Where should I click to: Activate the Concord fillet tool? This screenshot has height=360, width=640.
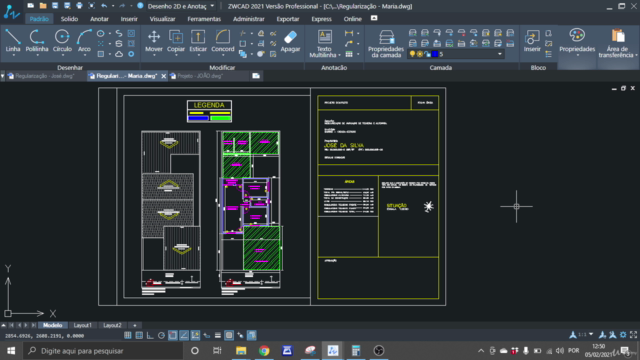click(222, 41)
